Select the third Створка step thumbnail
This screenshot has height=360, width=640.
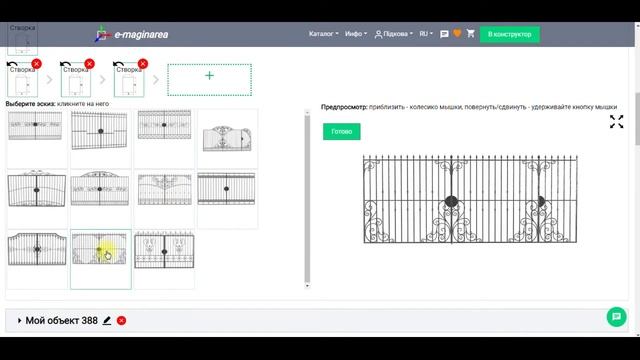129,82
